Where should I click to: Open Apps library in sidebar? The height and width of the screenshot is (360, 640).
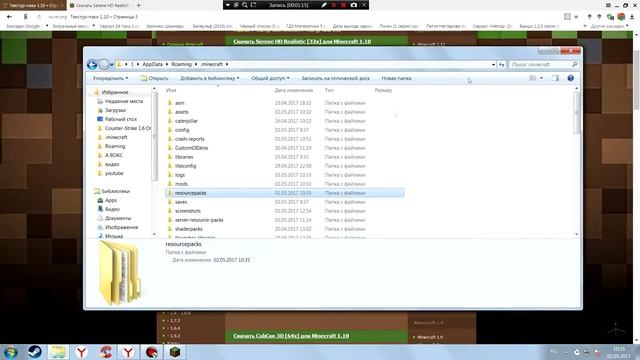click(x=111, y=200)
